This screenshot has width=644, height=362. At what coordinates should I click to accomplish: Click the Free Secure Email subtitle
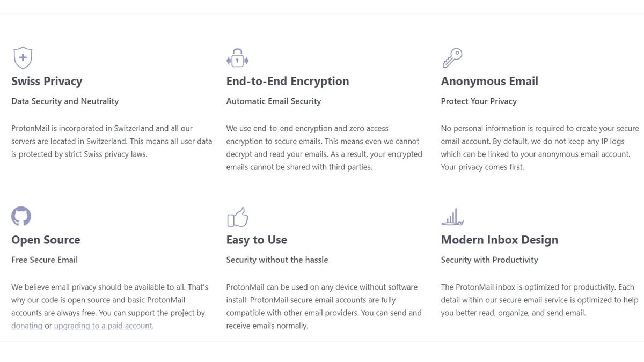pyautogui.click(x=44, y=260)
